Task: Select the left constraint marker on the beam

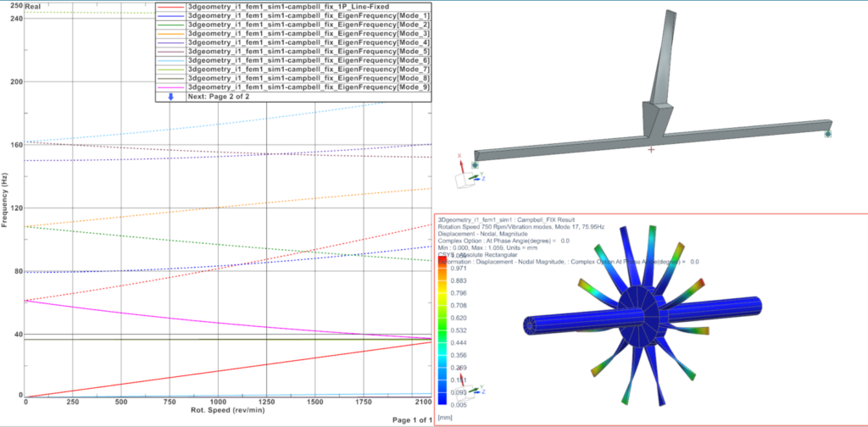Action: coord(476,165)
